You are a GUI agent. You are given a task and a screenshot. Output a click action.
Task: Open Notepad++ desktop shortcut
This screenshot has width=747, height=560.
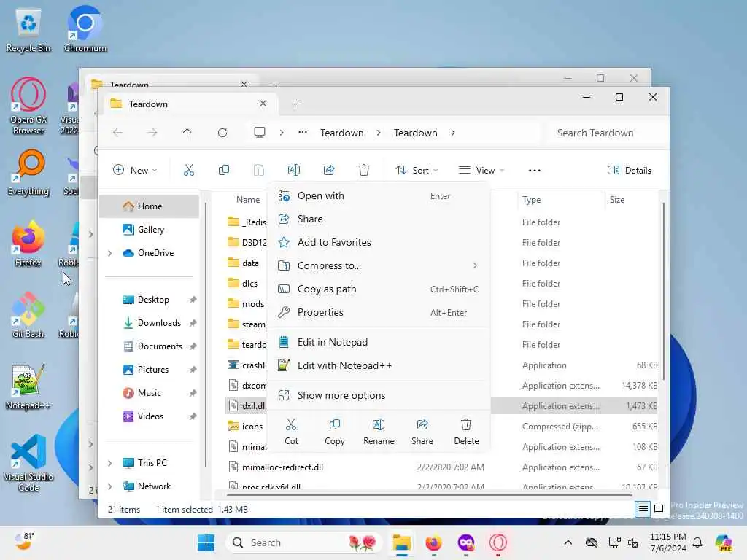(28, 386)
